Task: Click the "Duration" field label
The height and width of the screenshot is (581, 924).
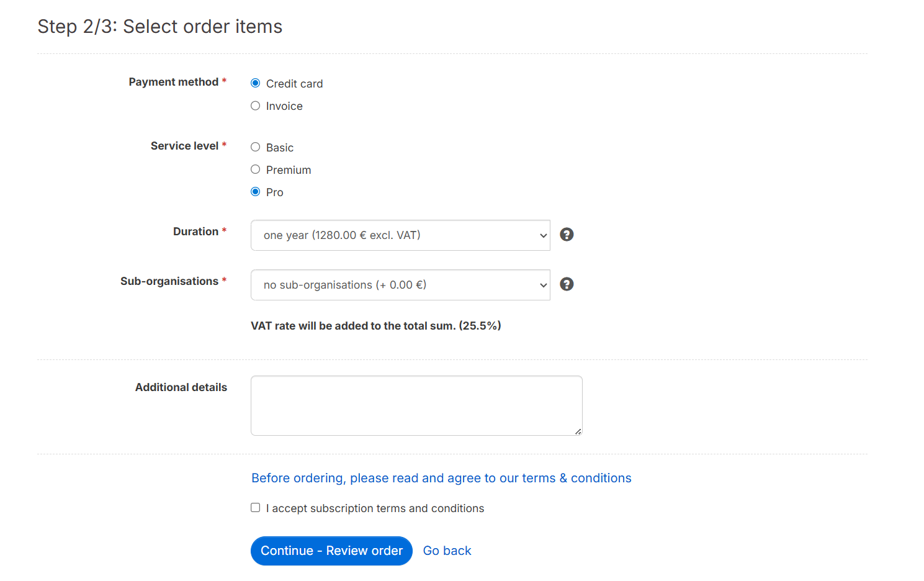Action: [x=195, y=232]
